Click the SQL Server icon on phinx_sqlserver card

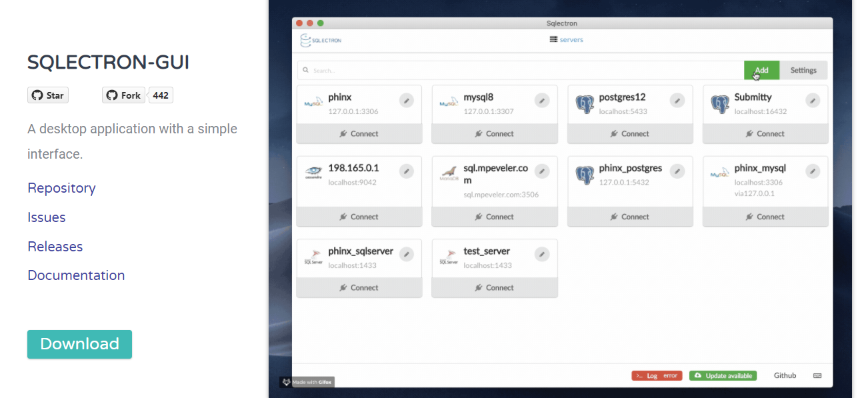coord(313,255)
